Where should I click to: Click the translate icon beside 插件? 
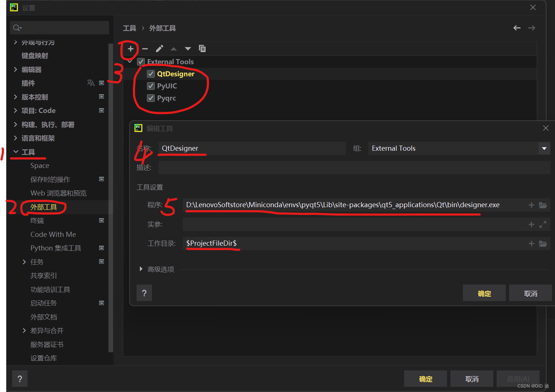coord(91,83)
